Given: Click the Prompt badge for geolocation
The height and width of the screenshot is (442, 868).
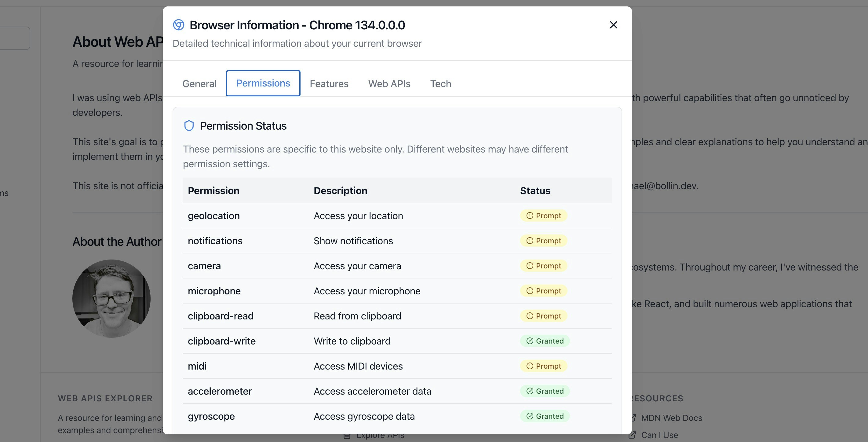Looking at the screenshot, I should pos(544,216).
